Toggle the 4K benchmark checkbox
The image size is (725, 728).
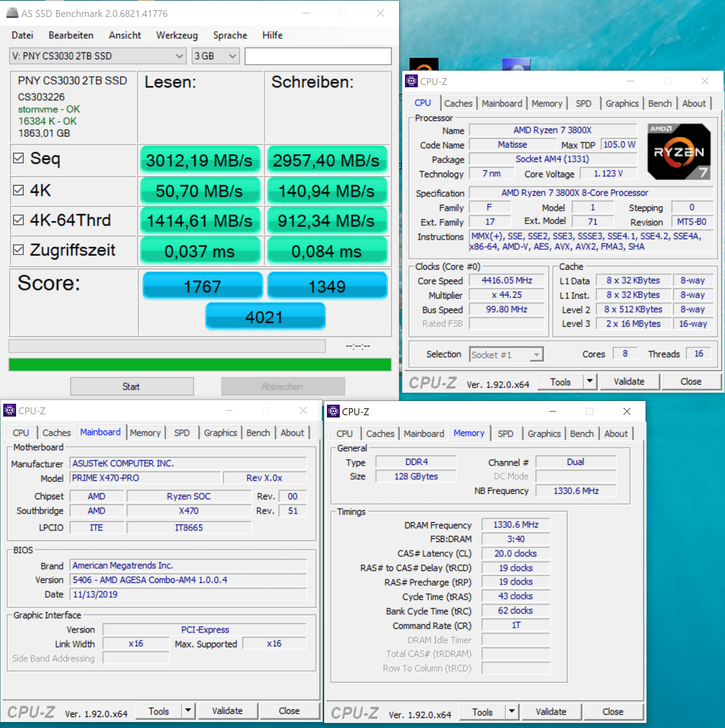click(x=18, y=190)
